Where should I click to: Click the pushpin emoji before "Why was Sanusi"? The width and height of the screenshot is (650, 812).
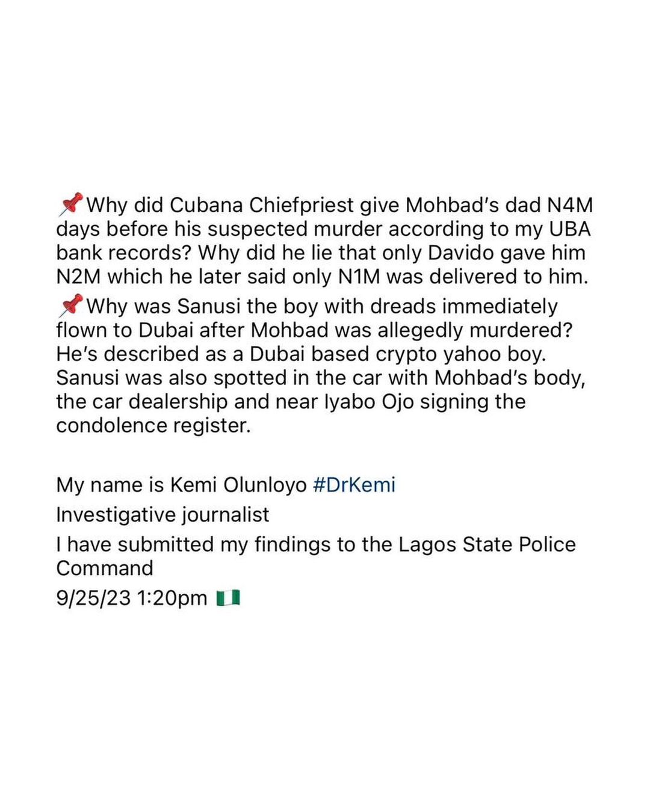coord(70,306)
